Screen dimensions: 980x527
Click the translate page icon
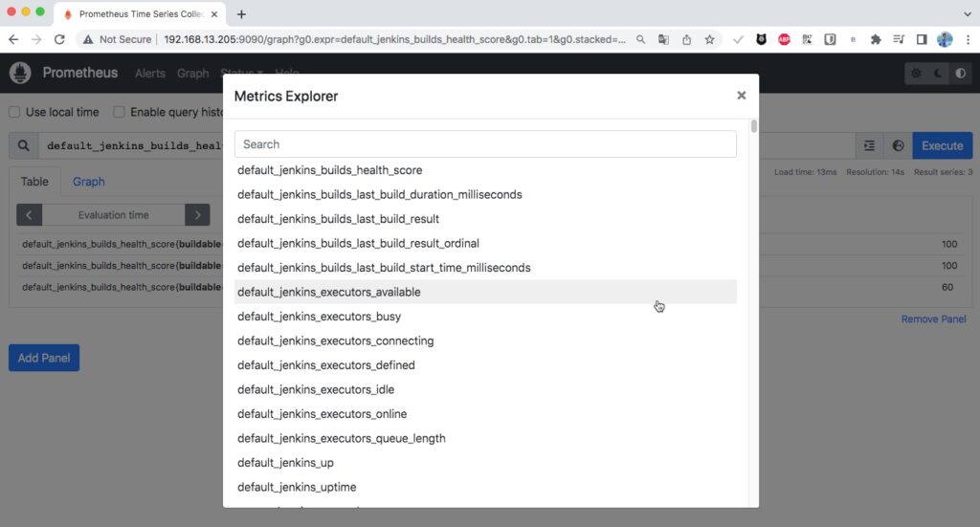(663, 39)
